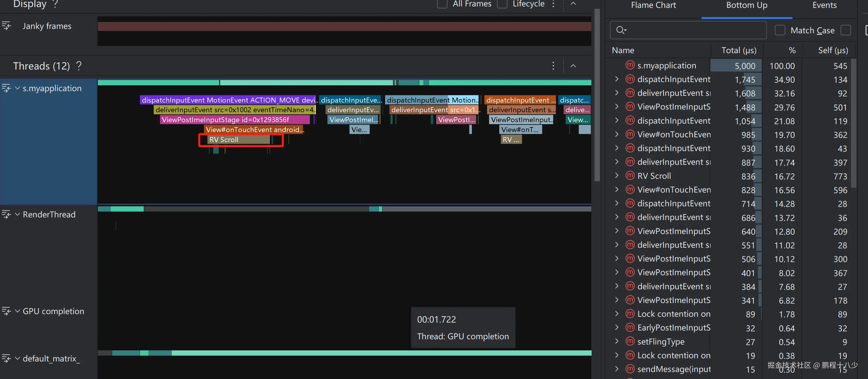The width and height of the screenshot is (868, 379).
Task: Sort table by Self (μs) column header
Action: [x=833, y=50]
